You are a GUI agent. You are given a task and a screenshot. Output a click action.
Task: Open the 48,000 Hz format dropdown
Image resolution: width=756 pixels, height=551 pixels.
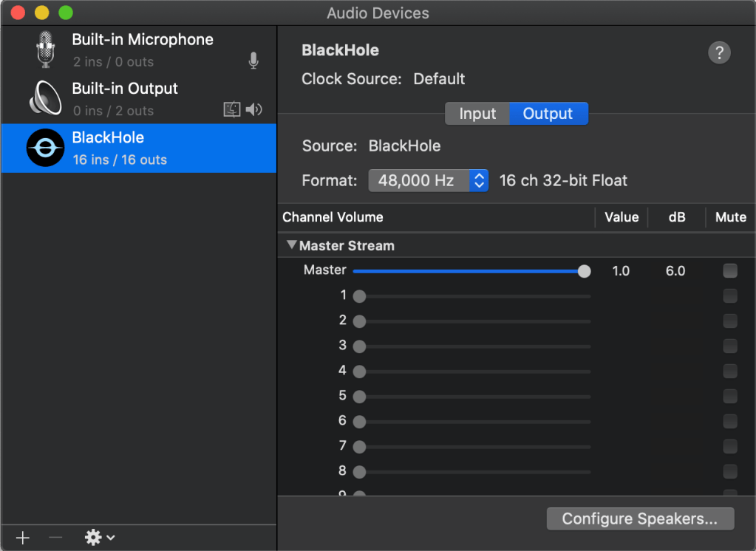coord(428,180)
